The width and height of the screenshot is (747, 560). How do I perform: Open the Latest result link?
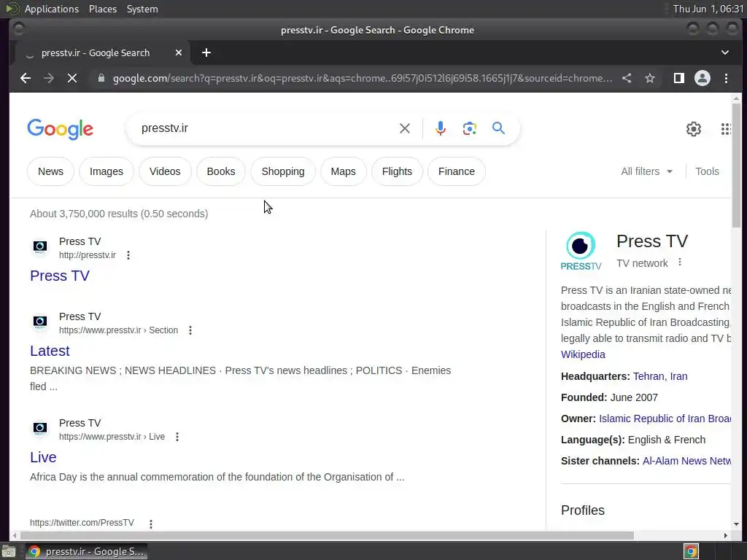point(50,351)
